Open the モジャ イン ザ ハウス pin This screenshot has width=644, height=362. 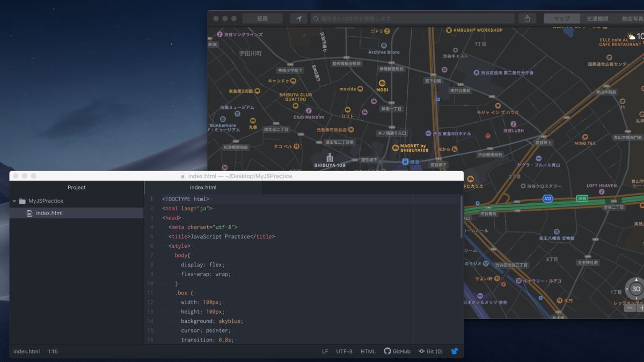[x=497, y=106]
